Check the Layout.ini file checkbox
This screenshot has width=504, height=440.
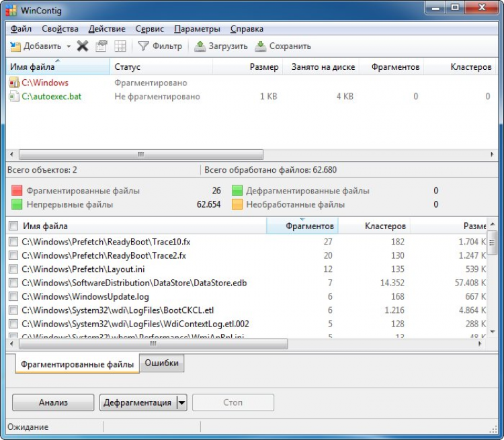point(13,269)
